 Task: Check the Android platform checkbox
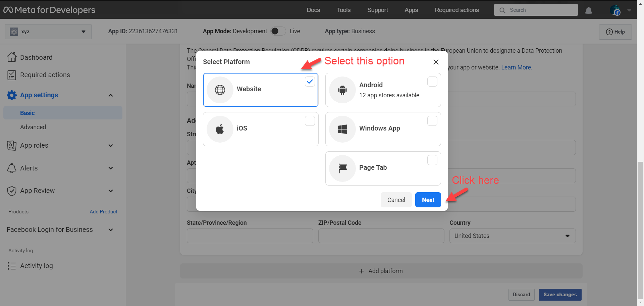coord(432,82)
